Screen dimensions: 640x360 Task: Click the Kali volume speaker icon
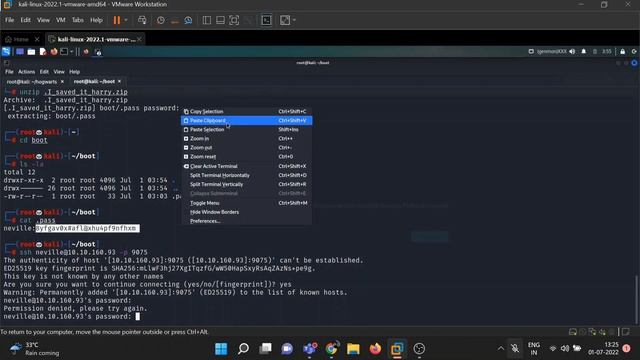pos(572,51)
